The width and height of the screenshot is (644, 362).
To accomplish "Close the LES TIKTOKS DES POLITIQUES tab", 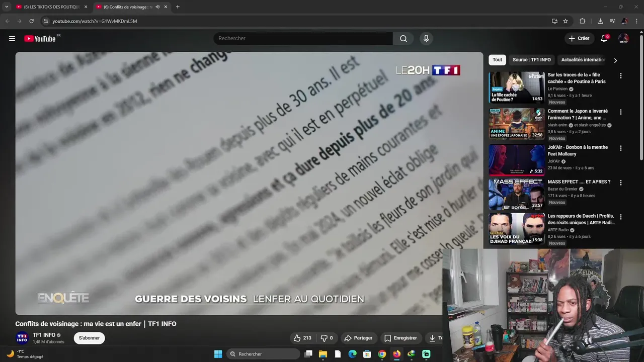I will [x=86, y=7].
